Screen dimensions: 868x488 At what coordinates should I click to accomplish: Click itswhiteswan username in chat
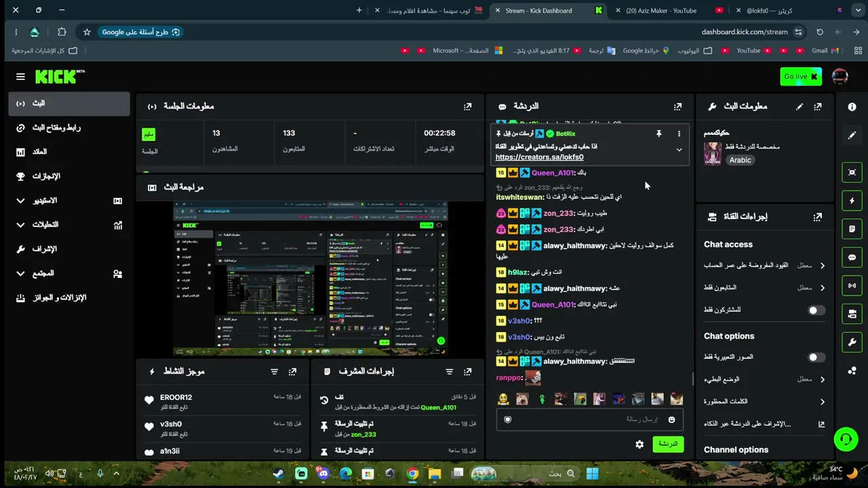[520, 197]
